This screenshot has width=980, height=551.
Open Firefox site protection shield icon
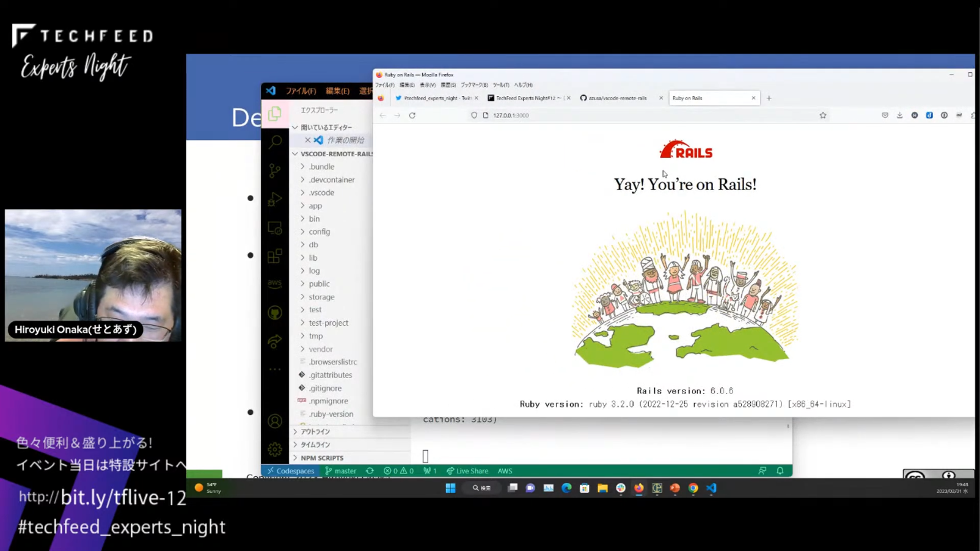click(x=474, y=115)
